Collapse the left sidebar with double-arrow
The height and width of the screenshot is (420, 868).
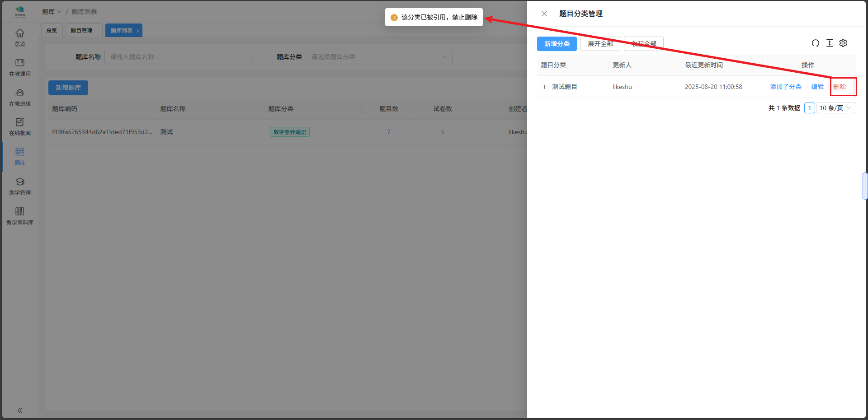click(x=20, y=411)
